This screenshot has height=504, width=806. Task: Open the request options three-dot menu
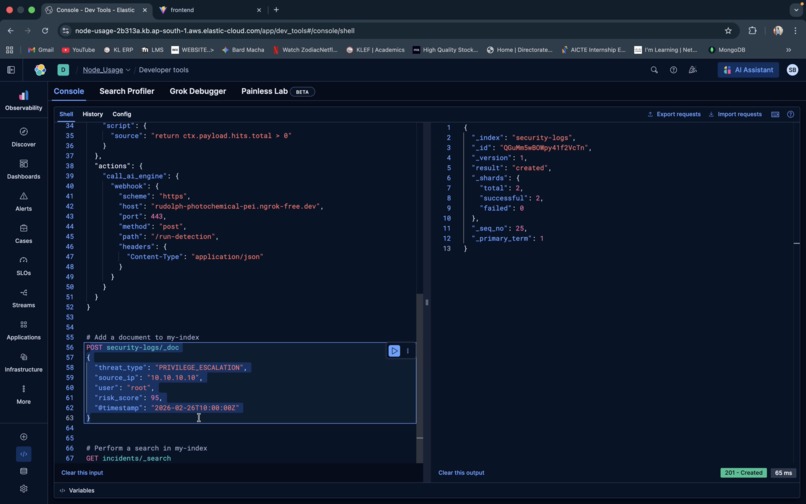pyautogui.click(x=408, y=351)
